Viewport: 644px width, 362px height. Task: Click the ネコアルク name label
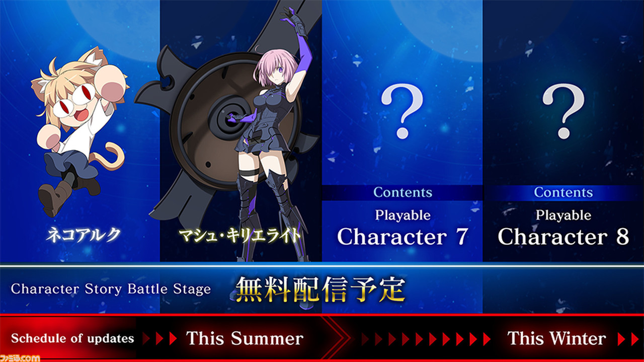pyautogui.click(x=83, y=235)
